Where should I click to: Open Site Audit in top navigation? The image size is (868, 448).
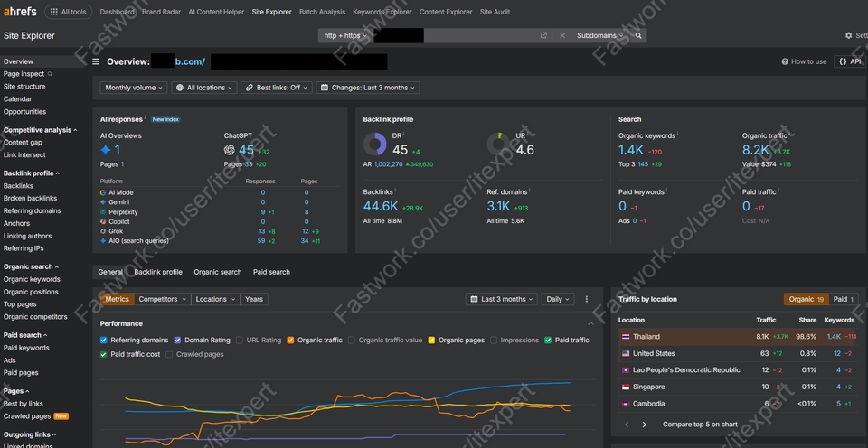click(495, 12)
